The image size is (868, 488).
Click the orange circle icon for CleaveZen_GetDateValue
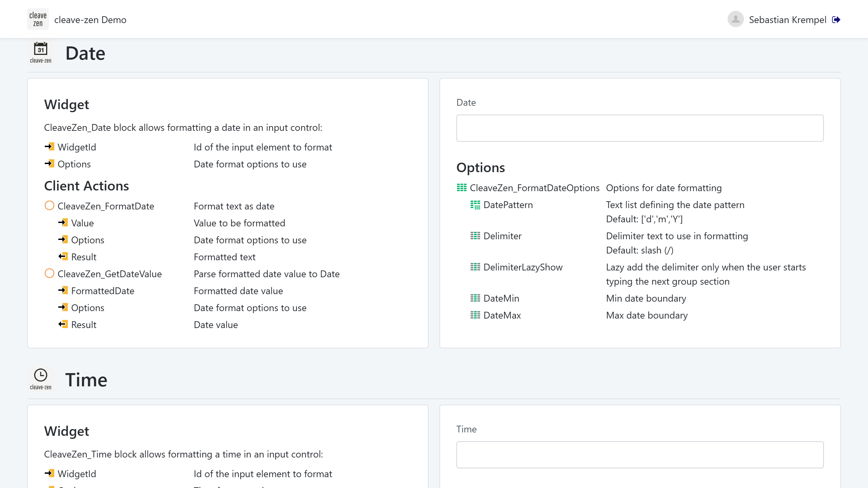click(x=50, y=273)
